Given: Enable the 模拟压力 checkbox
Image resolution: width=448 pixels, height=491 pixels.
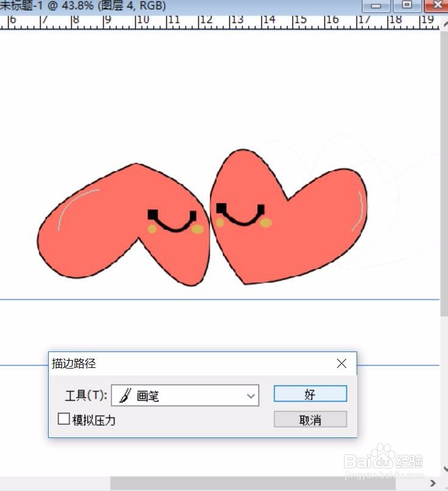Looking at the screenshot, I should pos(63,419).
